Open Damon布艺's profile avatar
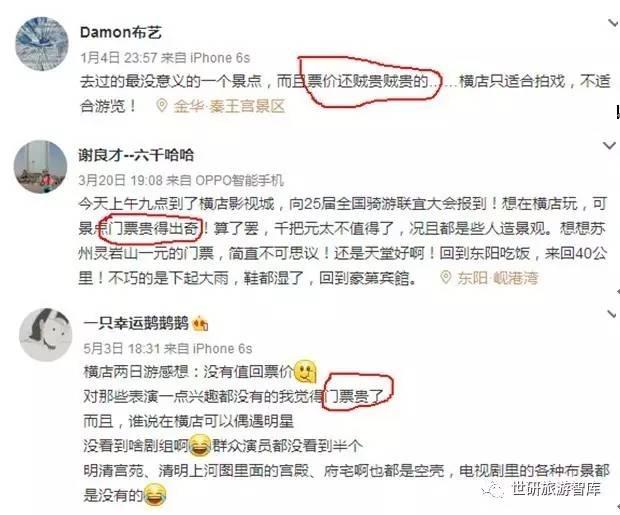This screenshot has width=620, height=515. [x=42, y=44]
